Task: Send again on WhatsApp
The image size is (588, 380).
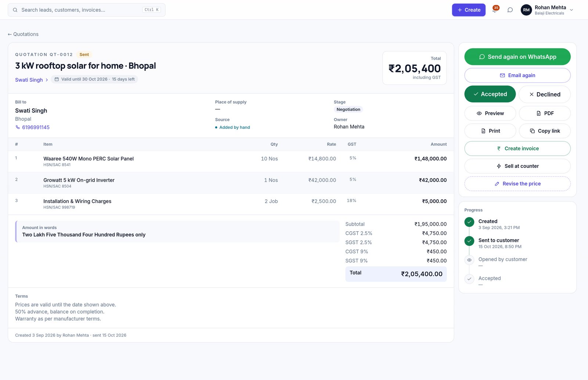Action: click(x=517, y=57)
